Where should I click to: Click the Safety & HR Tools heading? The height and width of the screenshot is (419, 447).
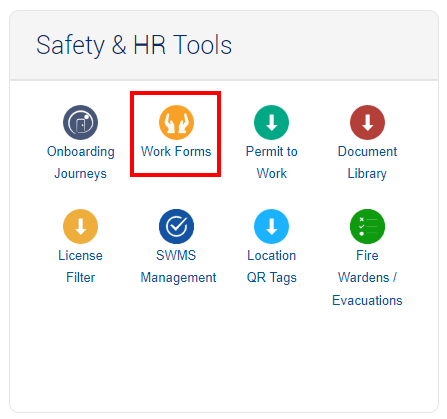(x=134, y=45)
